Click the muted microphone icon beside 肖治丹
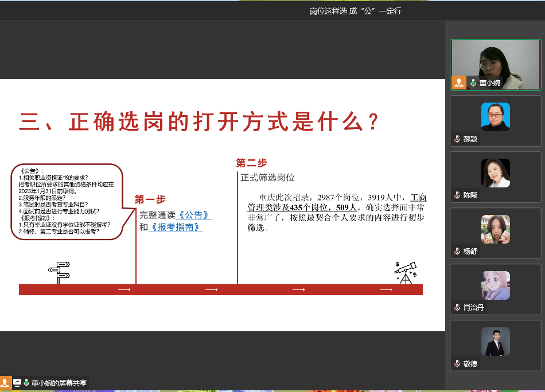 [x=457, y=308]
